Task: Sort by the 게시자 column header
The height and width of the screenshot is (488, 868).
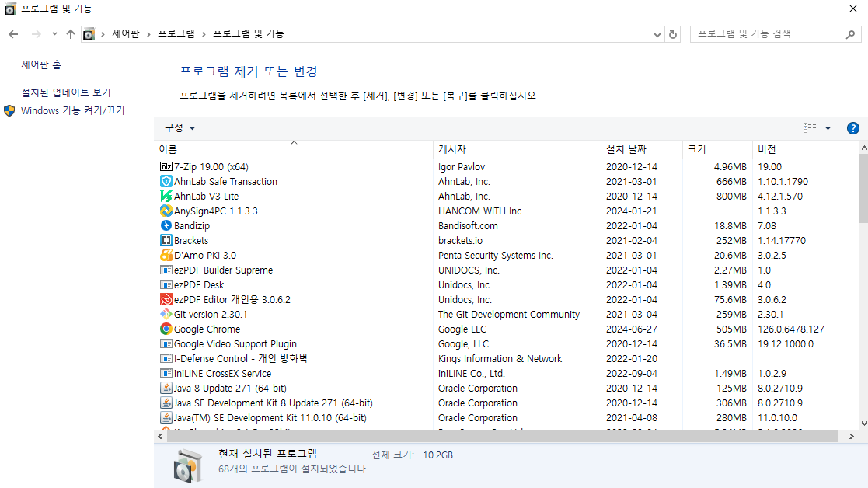Action: tap(517, 149)
